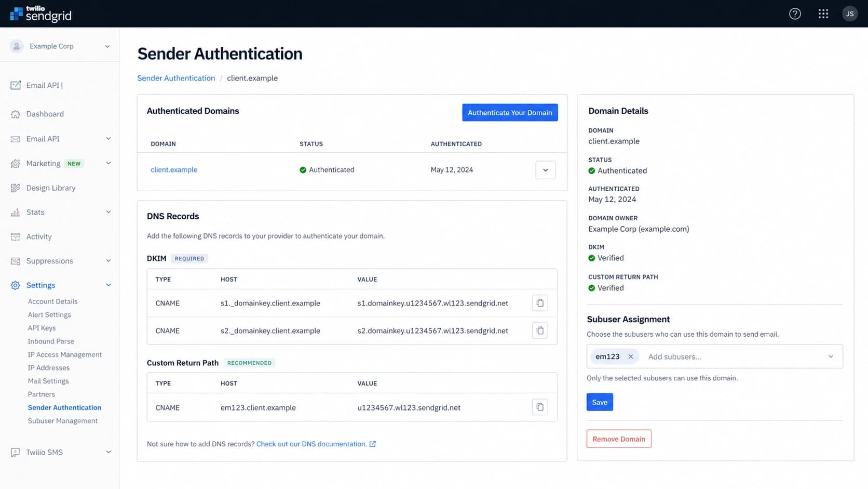Click the external link icon after DNS documentation

pos(372,444)
